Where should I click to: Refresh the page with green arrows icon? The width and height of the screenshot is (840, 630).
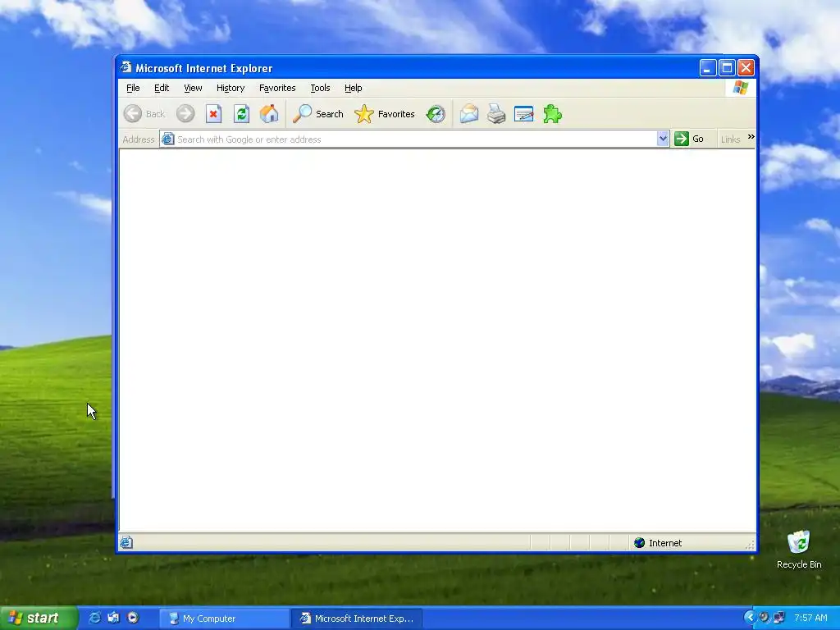click(x=242, y=113)
